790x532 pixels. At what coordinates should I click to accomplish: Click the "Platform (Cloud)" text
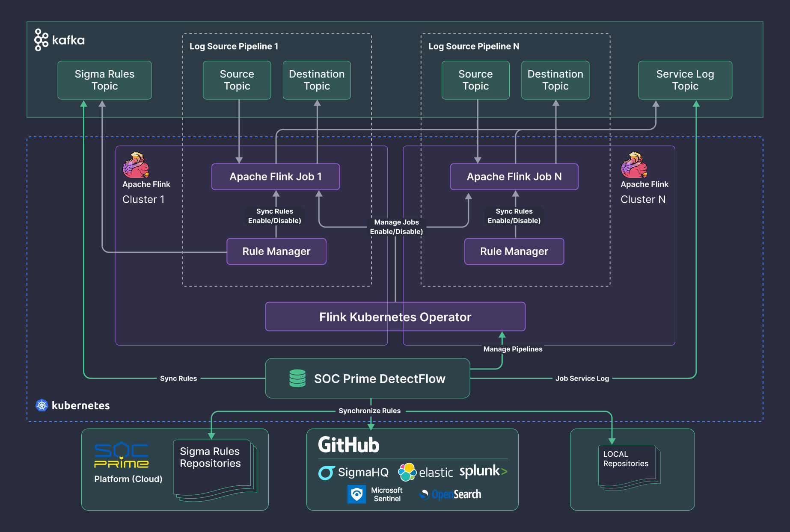click(x=128, y=479)
